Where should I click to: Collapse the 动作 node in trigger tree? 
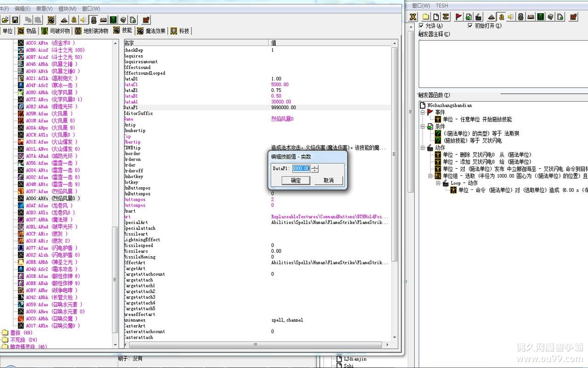point(423,148)
